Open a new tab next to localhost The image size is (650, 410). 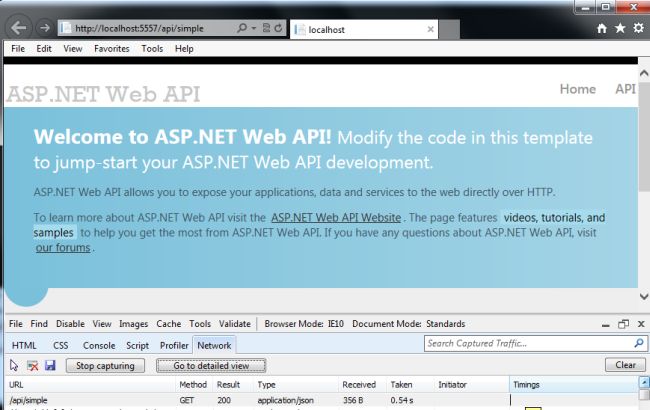(x=449, y=29)
